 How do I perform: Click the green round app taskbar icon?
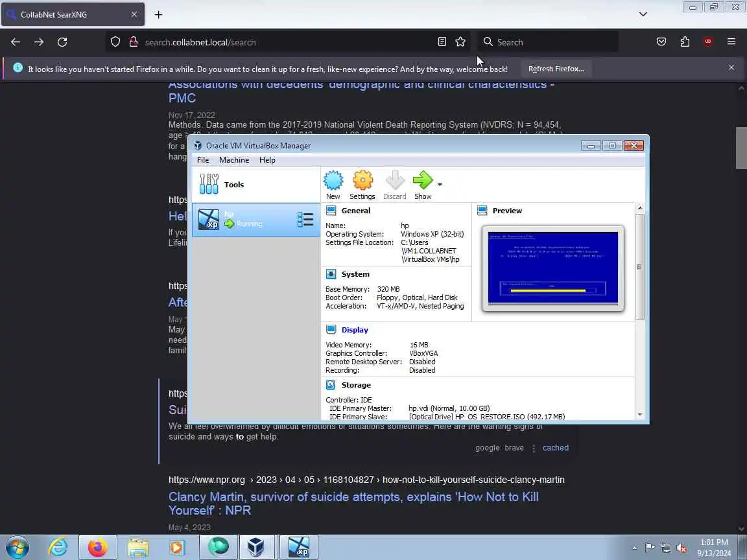click(218, 547)
